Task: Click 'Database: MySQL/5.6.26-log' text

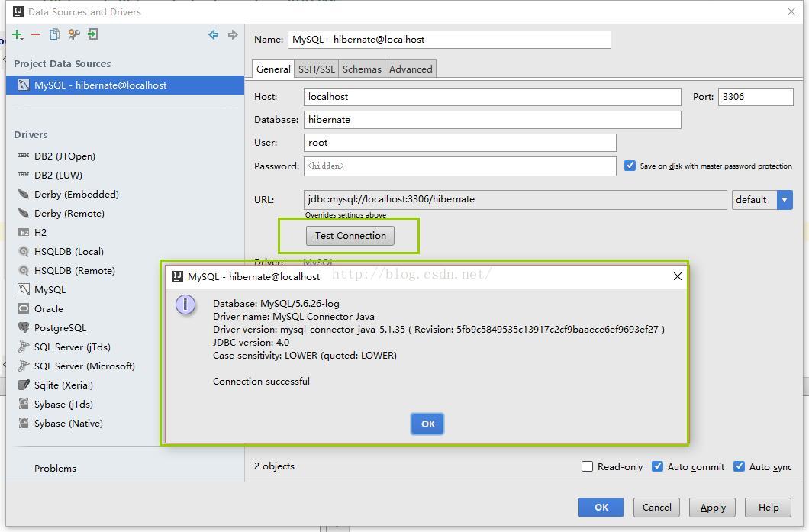Action: point(276,304)
